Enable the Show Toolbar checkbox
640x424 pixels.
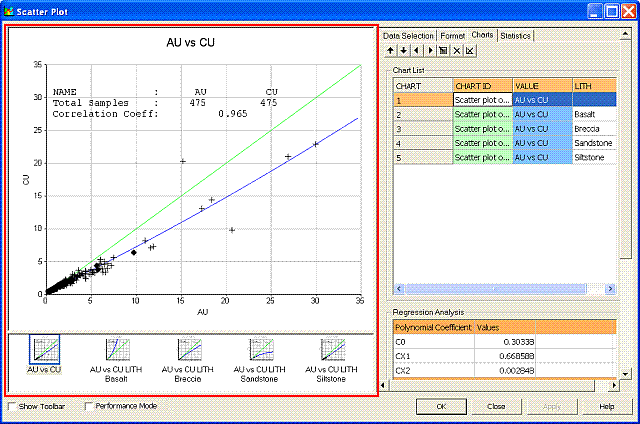pyautogui.click(x=12, y=407)
